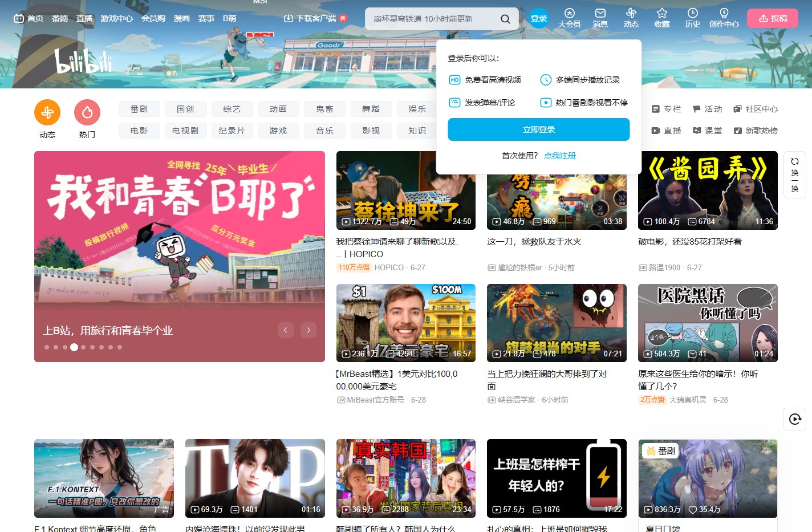Screen dimensions: 812x532
Task: Open 专栏 column icon link
Action: tap(666, 109)
